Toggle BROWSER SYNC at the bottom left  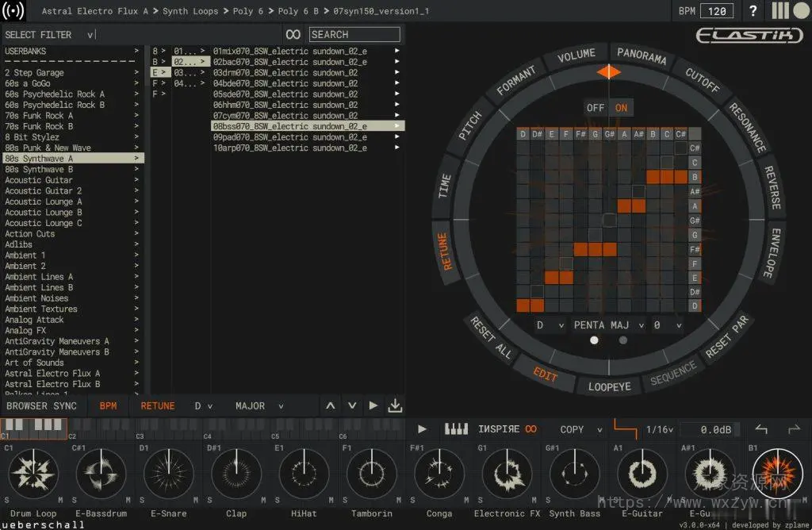click(42, 405)
